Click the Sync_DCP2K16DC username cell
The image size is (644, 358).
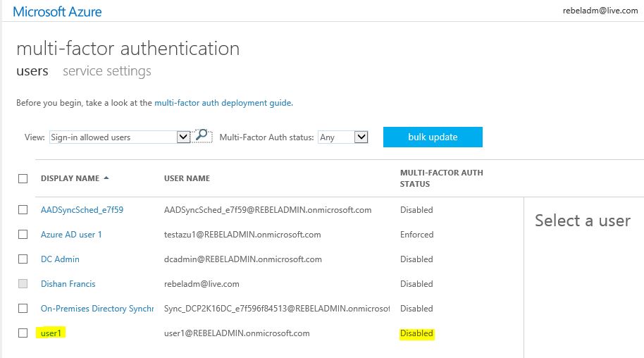277,308
